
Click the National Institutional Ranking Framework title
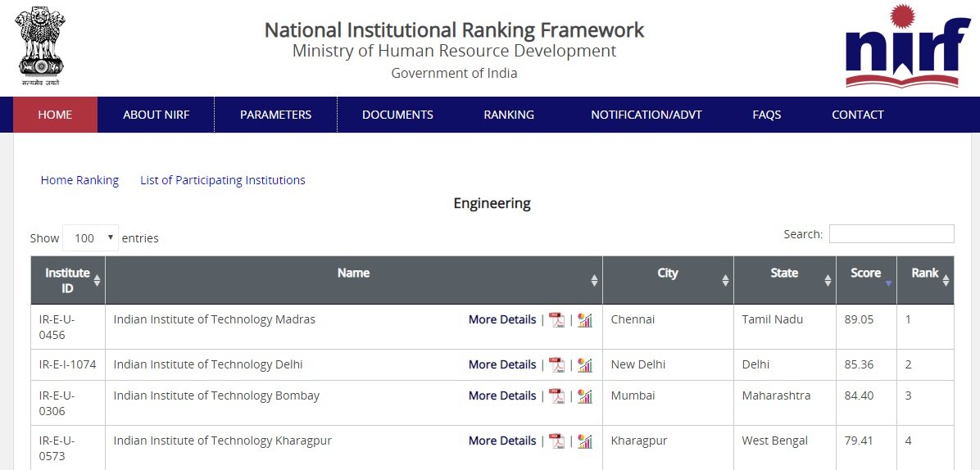(x=455, y=30)
